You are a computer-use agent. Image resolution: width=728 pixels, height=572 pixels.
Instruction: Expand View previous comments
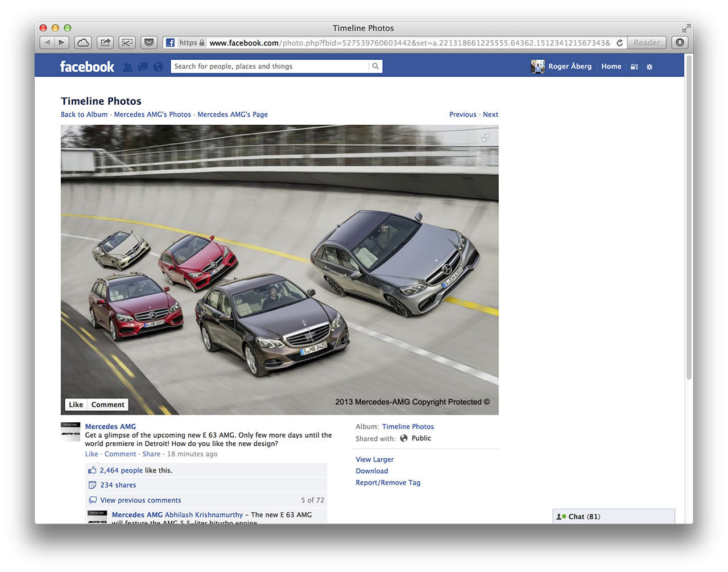click(140, 500)
